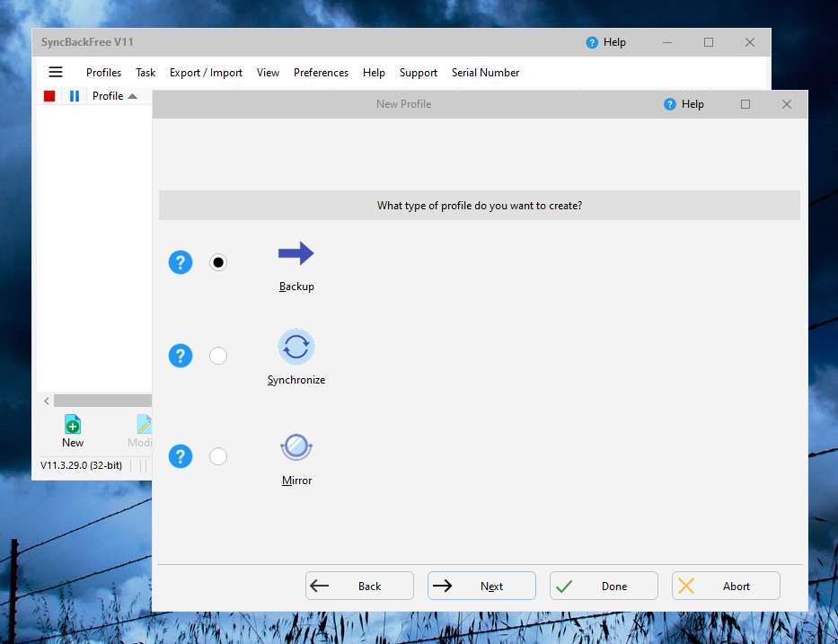Open the Preferences menu

(x=321, y=72)
